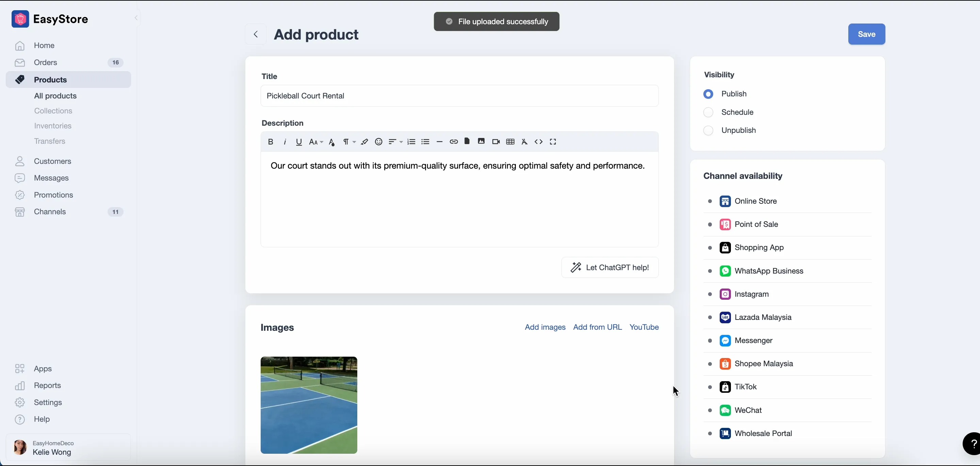Viewport: 980px width, 466px height.
Task: Open Add from URL for images
Action: [x=597, y=327]
